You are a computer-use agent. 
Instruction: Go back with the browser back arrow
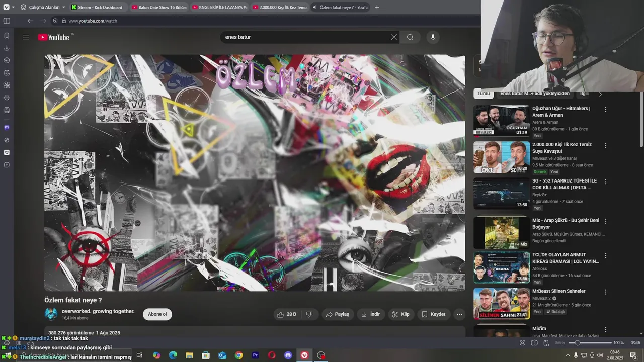click(x=30, y=21)
